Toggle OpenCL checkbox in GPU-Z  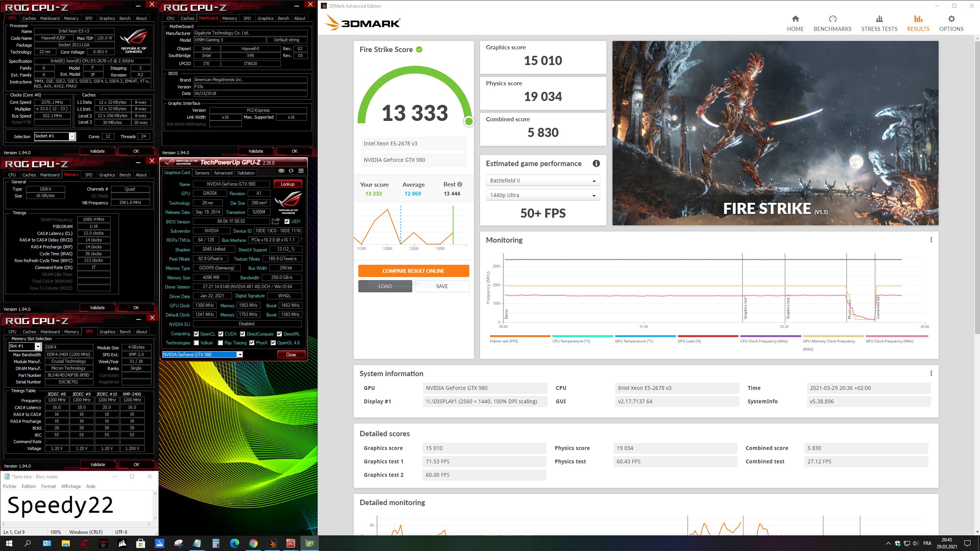pos(196,334)
